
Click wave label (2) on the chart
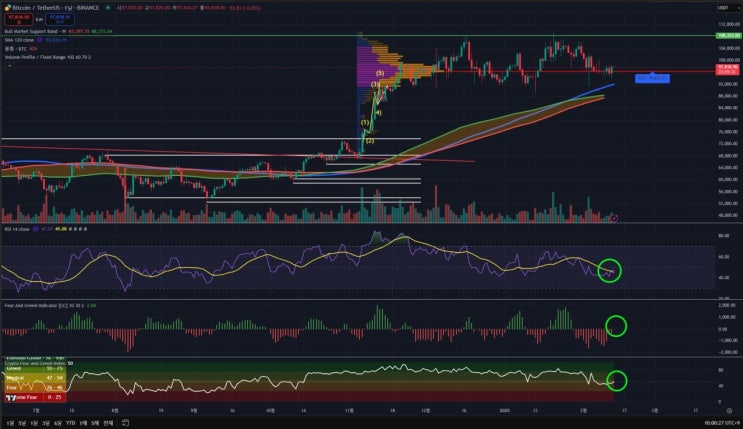370,141
